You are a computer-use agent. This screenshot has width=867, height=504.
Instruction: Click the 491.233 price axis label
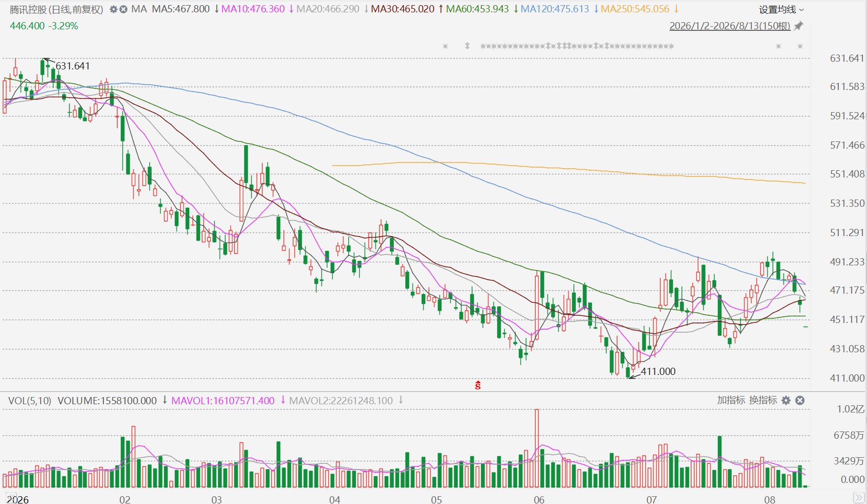(847, 262)
